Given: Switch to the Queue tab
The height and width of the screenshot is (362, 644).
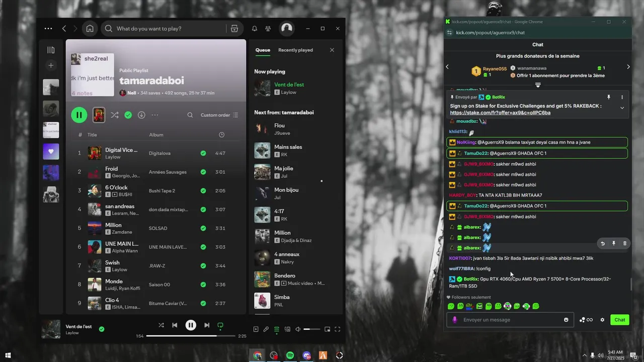Looking at the screenshot, I should [263, 50].
